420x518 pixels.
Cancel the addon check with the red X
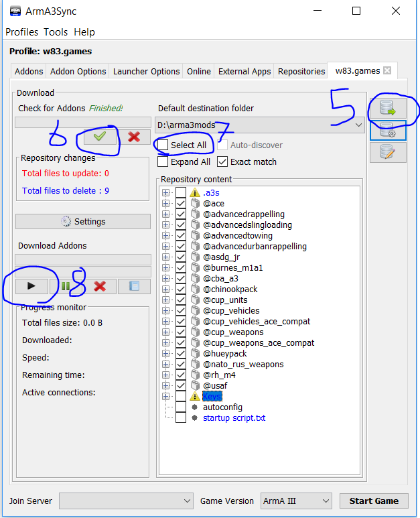coord(134,136)
